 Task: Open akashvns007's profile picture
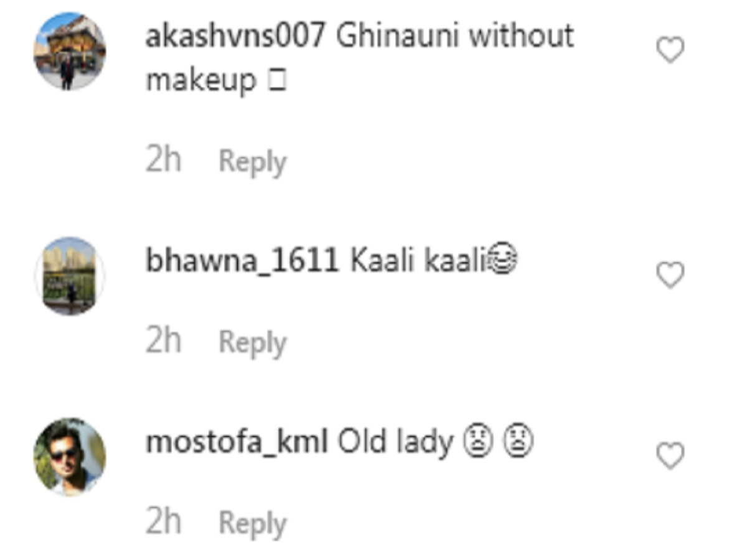click(x=69, y=51)
